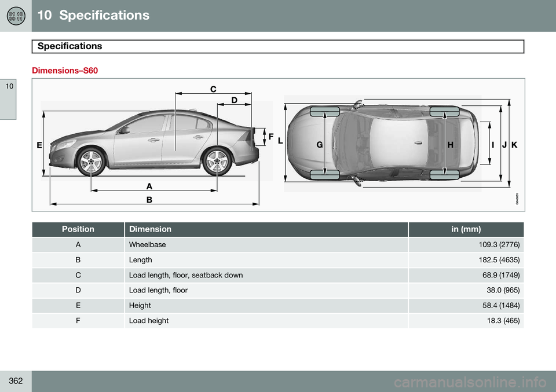Select 'Load length, floor, seatback down' cell
The width and height of the screenshot is (556, 392).
(266, 276)
